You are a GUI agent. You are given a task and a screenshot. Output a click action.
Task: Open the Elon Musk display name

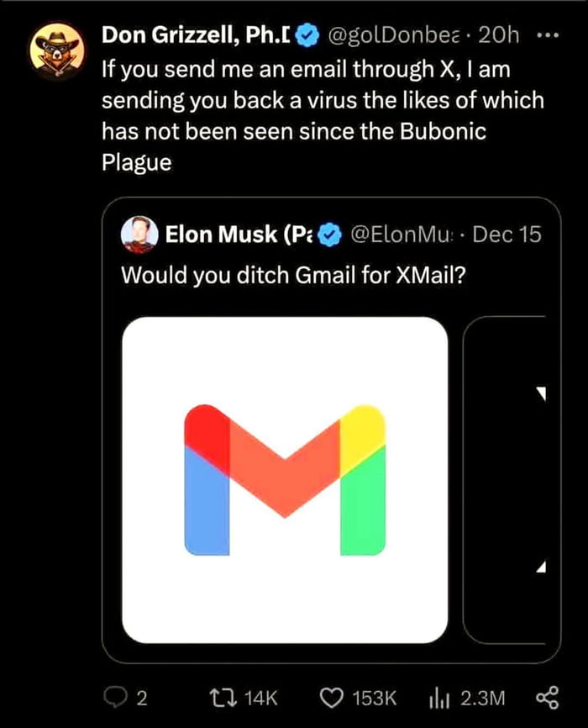[x=228, y=235]
